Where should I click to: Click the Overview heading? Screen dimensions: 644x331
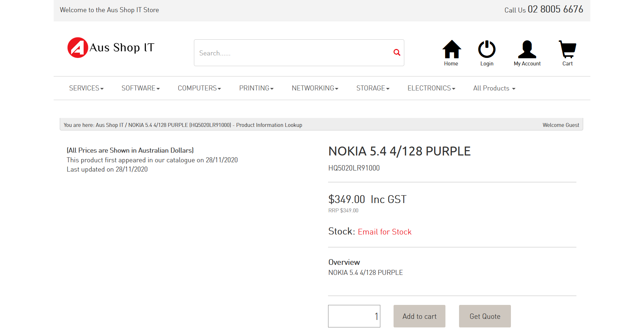(x=344, y=262)
